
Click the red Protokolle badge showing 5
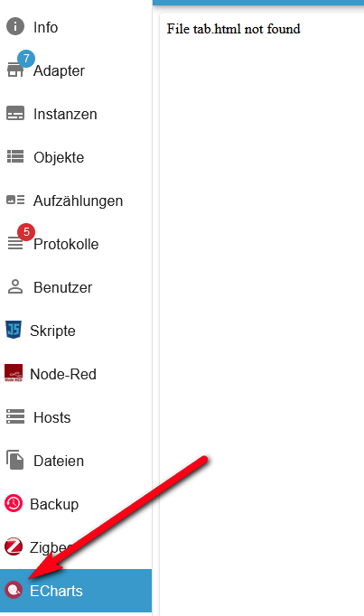pyautogui.click(x=26, y=232)
